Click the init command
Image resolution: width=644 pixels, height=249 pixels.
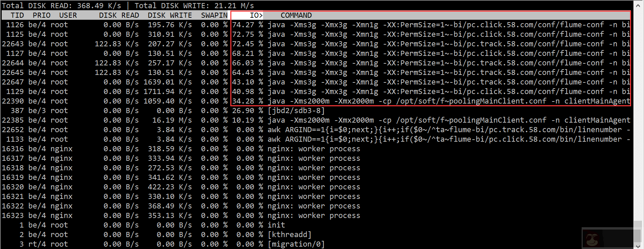pyautogui.click(x=276, y=225)
